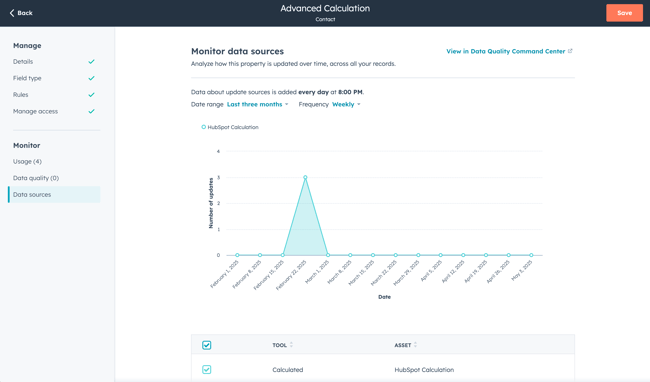Click the February 1, 2025 data point
Viewport: 650px width, 382px height.
pos(237,255)
